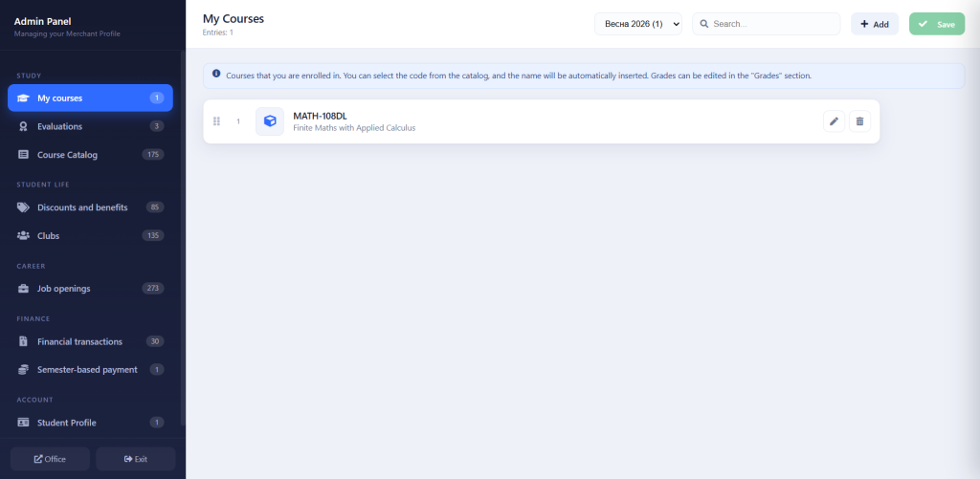Viewport: 980px width, 479px height.
Task: Click the badge 175 on Course Catalog
Action: point(153,154)
